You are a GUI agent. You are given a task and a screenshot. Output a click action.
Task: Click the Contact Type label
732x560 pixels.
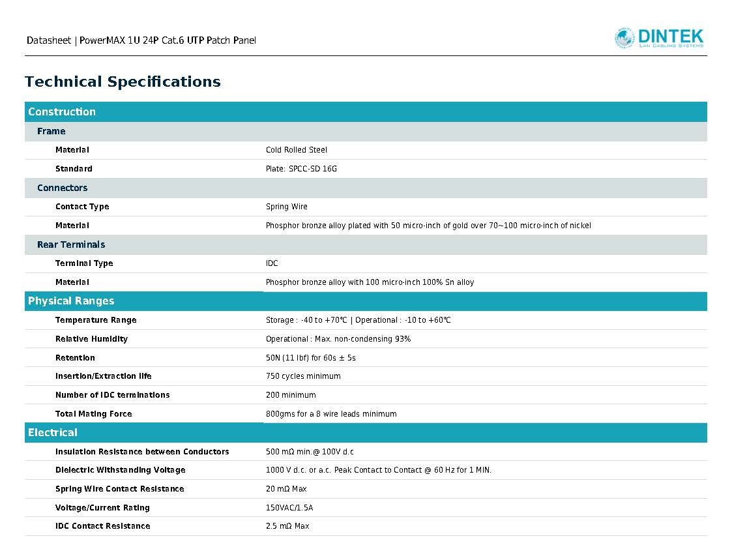(x=82, y=207)
